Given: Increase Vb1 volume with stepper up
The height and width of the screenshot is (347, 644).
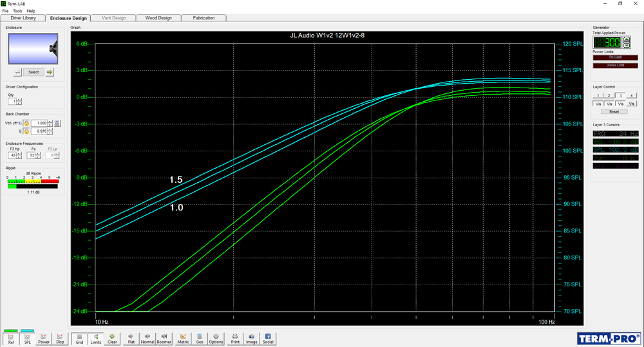Looking at the screenshot, I should point(50,122).
